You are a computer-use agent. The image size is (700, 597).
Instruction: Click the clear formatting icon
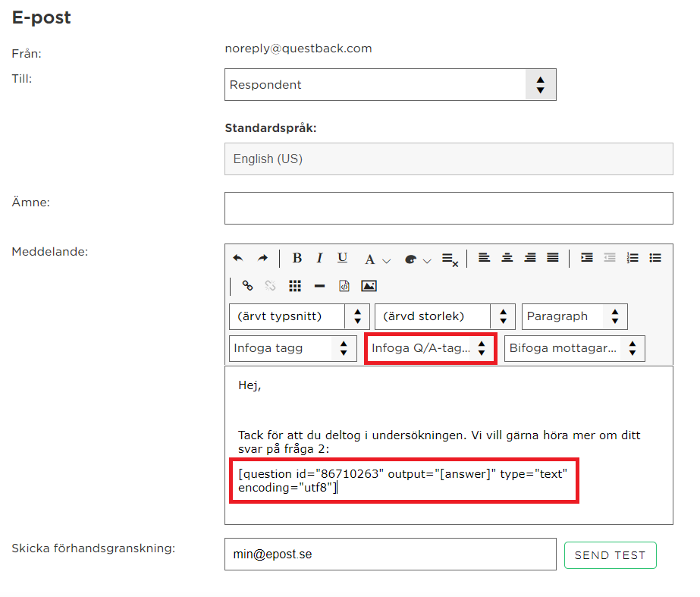pos(450,259)
